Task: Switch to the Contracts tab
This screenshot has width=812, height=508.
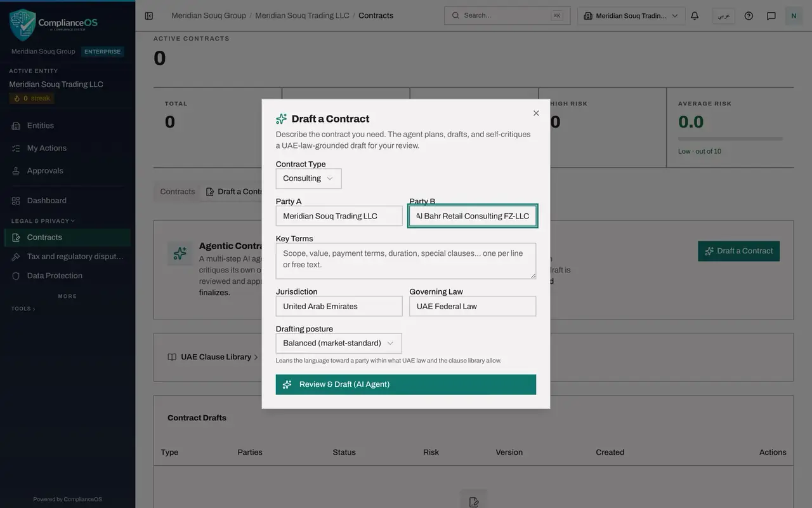Action: tap(178, 192)
